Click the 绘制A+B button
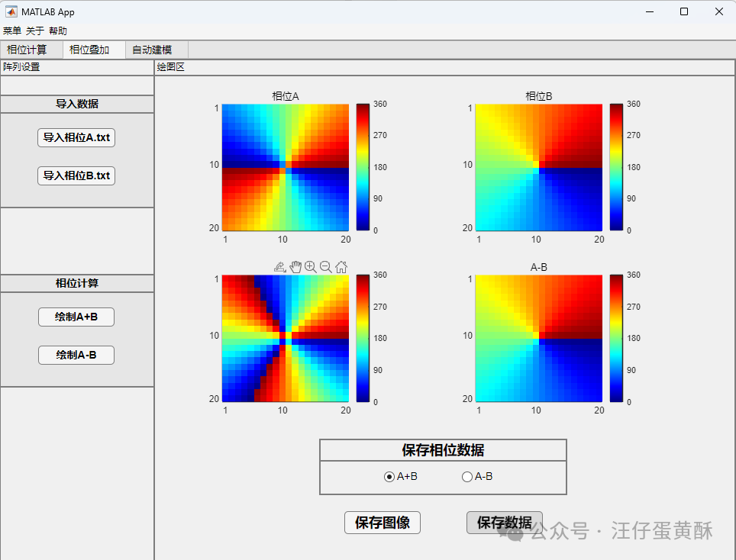Image resolution: width=736 pixels, height=560 pixels. 76,317
